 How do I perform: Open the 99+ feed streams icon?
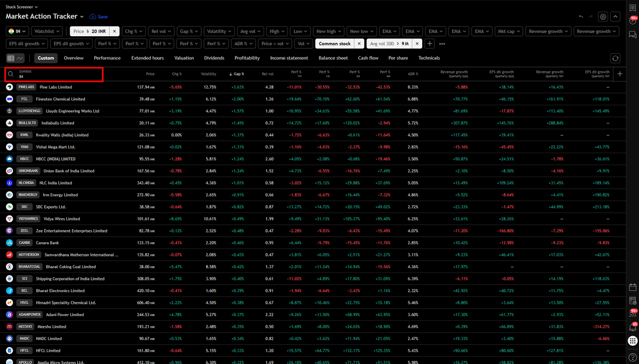pyautogui.click(x=632, y=313)
